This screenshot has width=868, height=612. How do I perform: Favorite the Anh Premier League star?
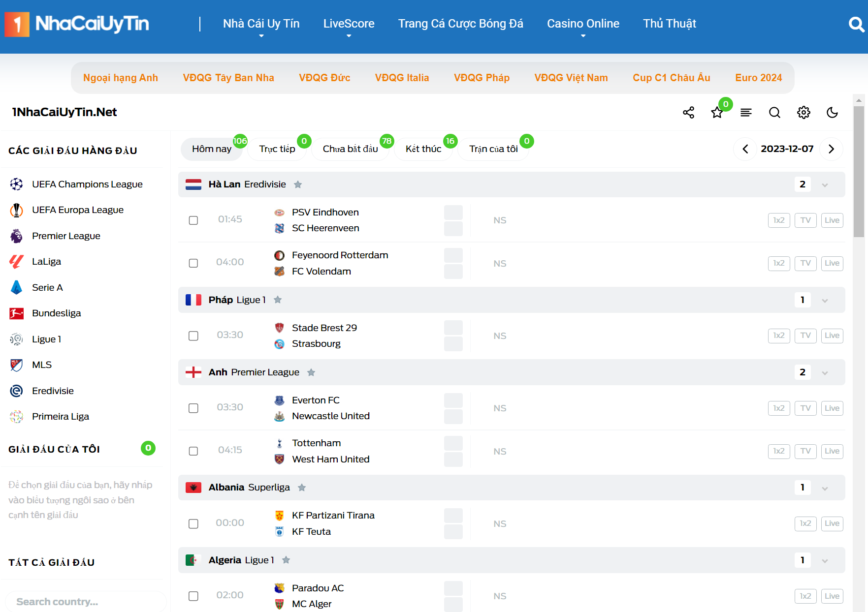coord(311,372)
